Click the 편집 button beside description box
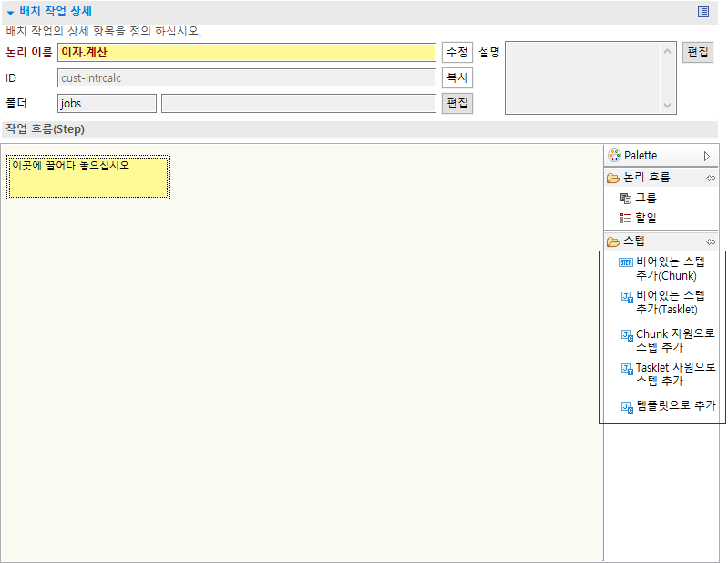Image resolution: width=728 pixels, height=563 pixels. click(697, 52)
